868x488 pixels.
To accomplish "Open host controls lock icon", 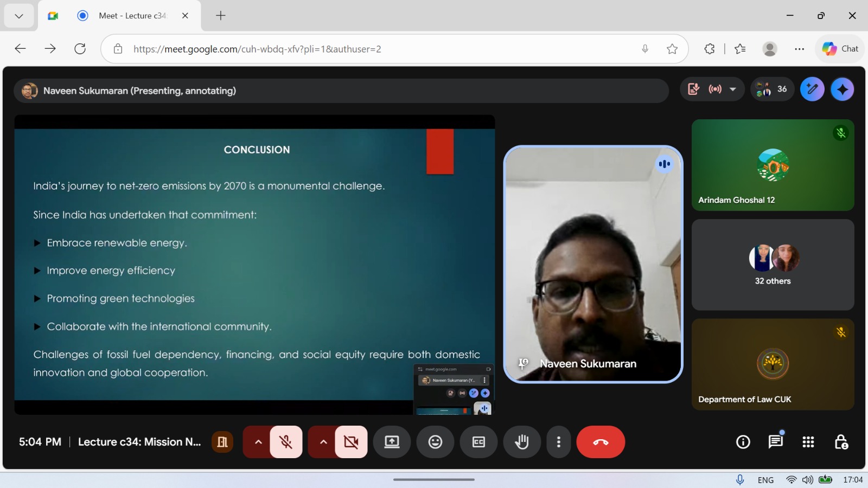I will [841, 442].
